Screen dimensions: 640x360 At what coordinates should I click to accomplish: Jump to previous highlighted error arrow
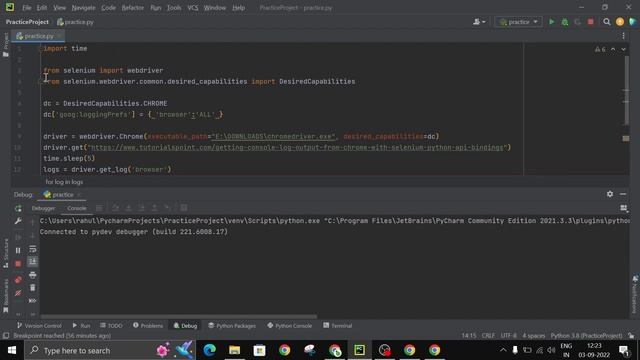click(613, 49)
